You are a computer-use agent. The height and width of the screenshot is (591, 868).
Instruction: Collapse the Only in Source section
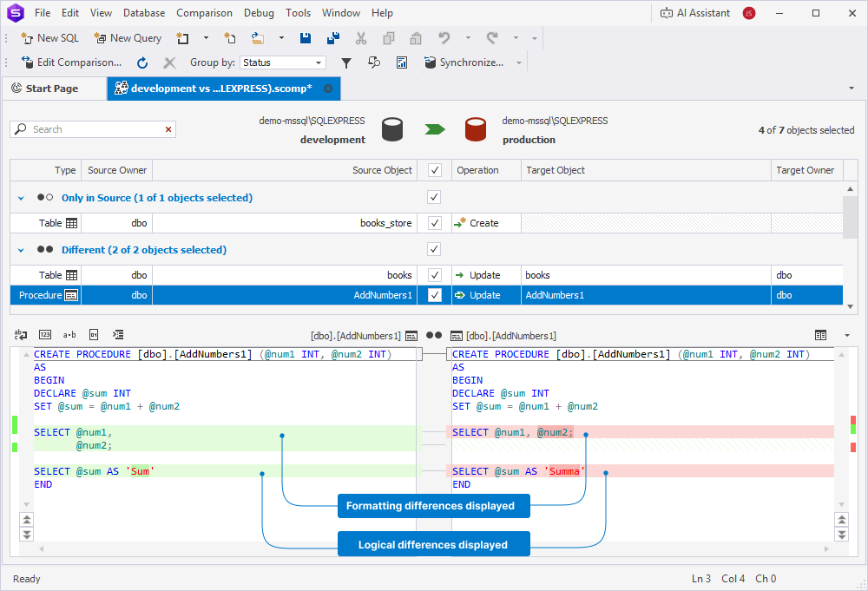[19, 197]
